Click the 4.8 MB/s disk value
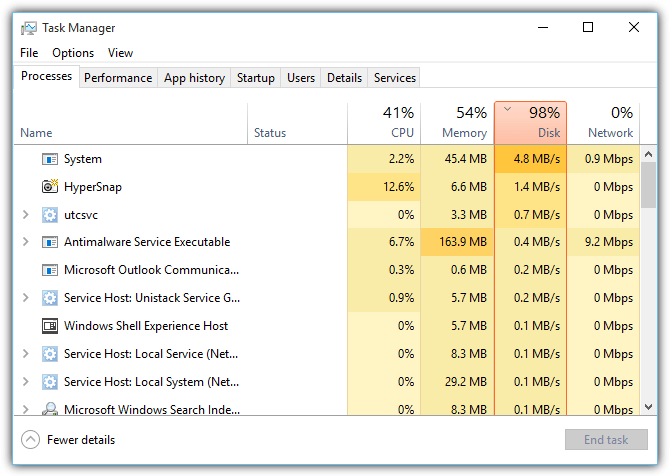The height and width of the screenshot is (476, 670). [x=537, y=159]
